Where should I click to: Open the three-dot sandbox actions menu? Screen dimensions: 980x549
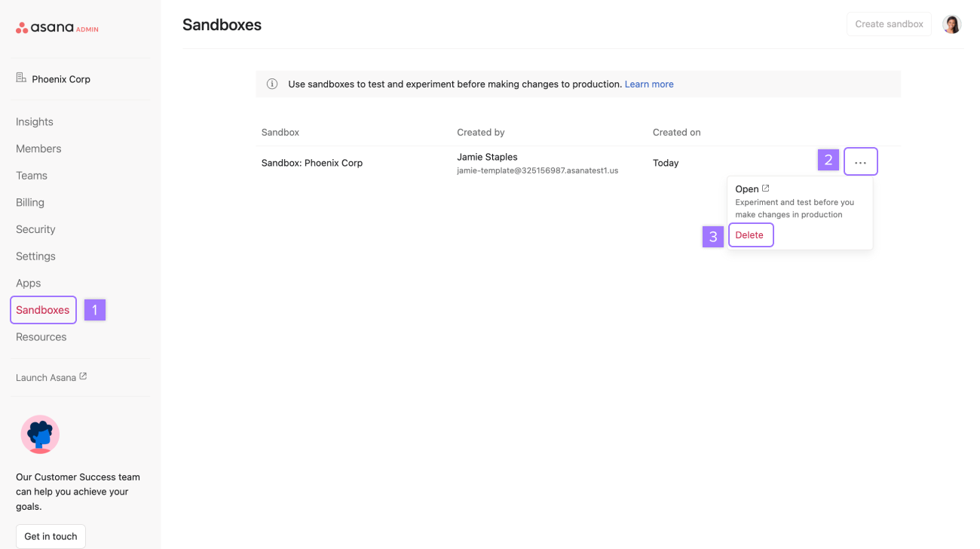tap(860, 162)
